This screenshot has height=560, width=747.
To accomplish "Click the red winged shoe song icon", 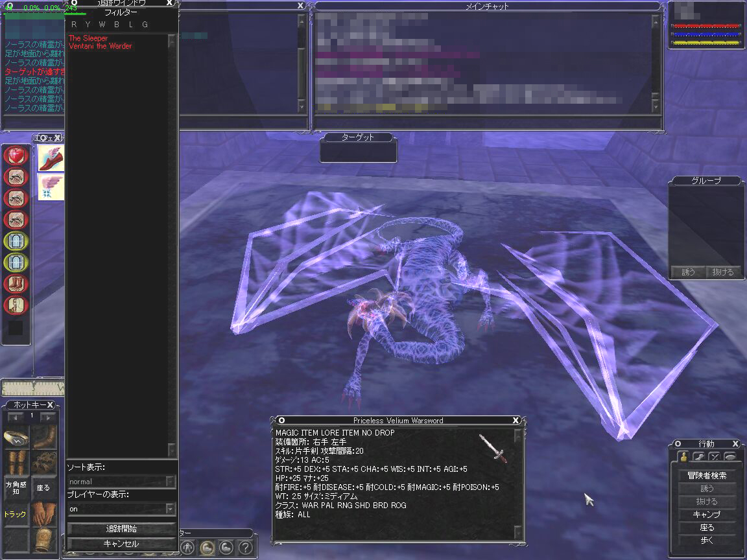I will (x=51, y=157).
